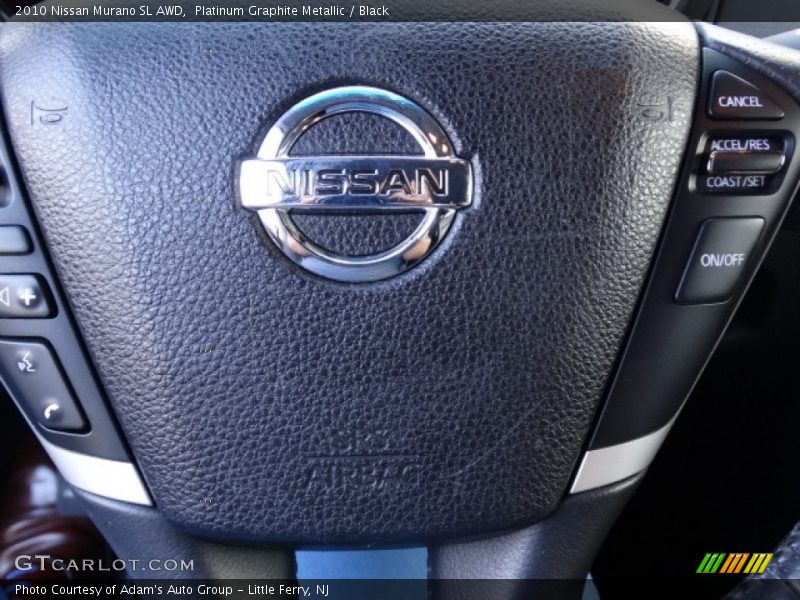Click the chrome Nissan emblem
The image size is (800, 600).
tap(356, 184)
